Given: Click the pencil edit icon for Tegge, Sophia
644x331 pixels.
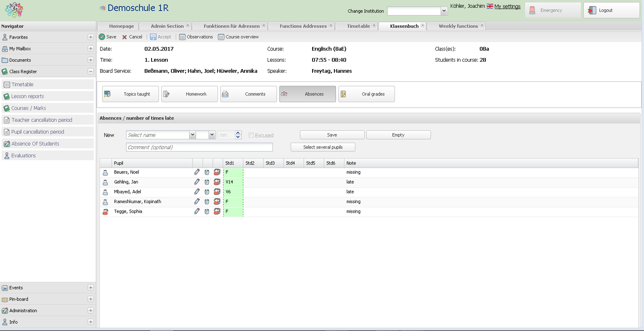Looking at the screenshot, I should (197, 211).
